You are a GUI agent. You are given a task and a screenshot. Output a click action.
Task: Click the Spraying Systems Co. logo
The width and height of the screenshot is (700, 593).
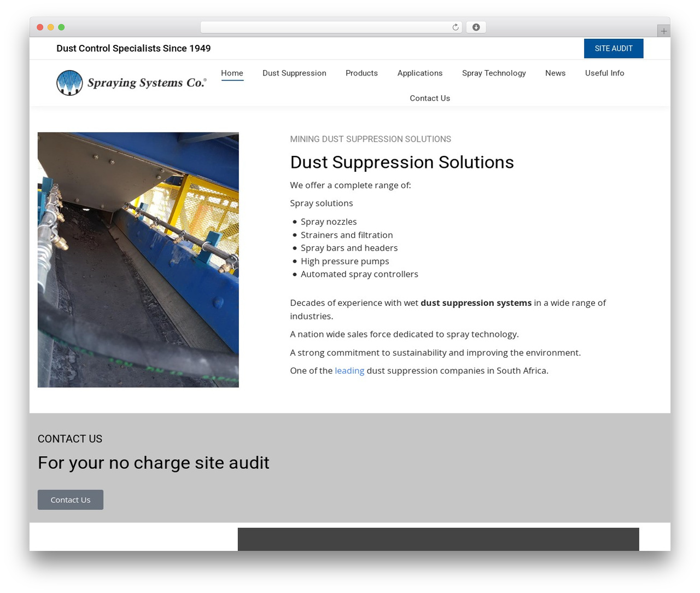point(131,83)
